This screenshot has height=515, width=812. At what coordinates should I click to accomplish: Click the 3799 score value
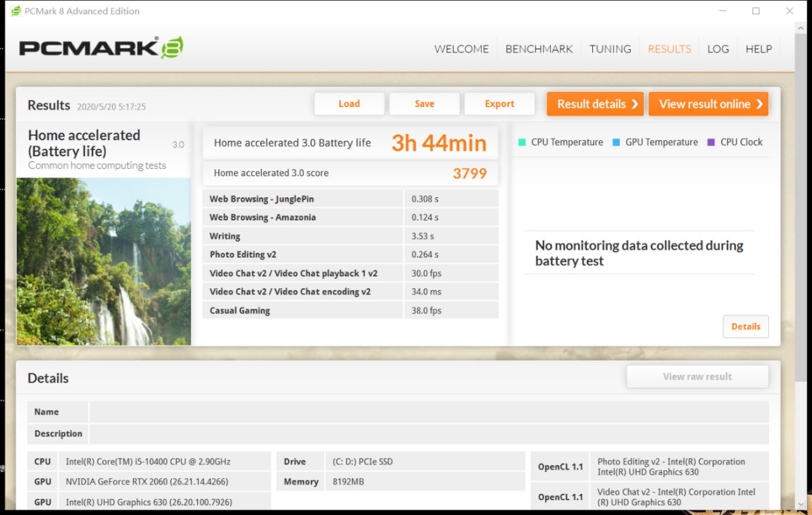coord(470,173)
